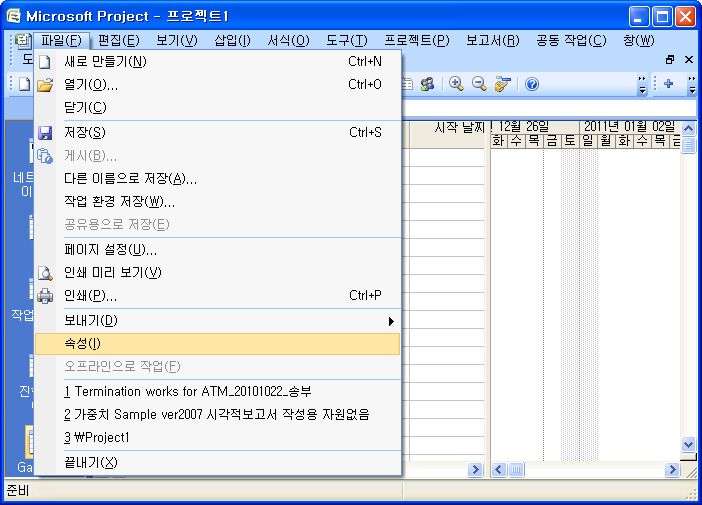This screenshot has width=702, height=505.
Task: Open the 보고서(R) menu
Action: click(x=492, y=41)
